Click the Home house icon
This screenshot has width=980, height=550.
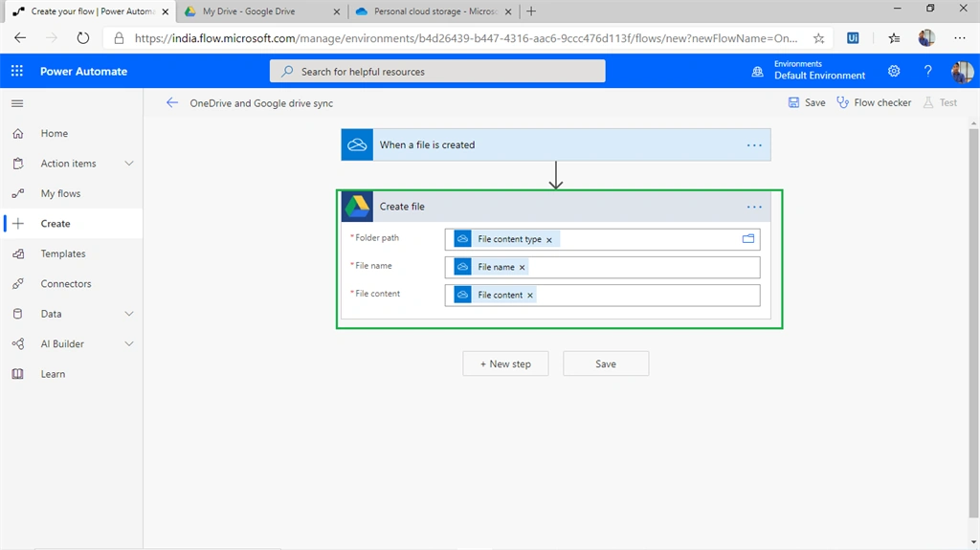coord(18,133)
